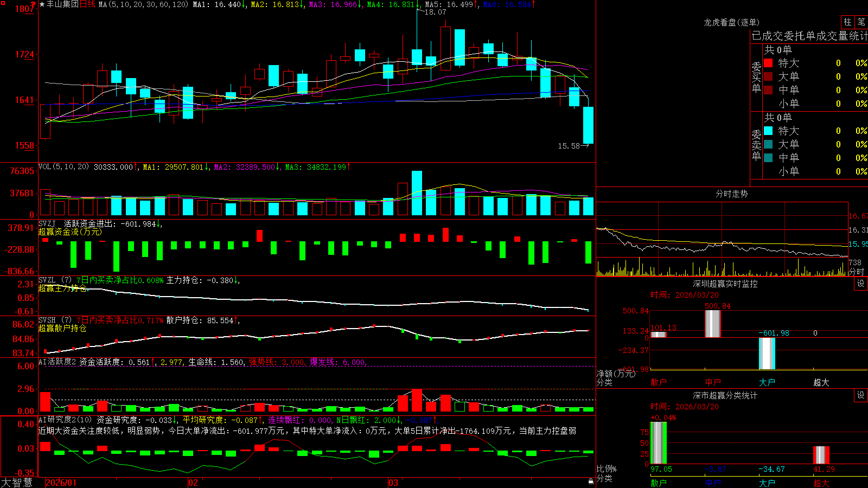The image size is (868, 488).
Task: Click the green 散户 ratio bar labeled +0.04%
Action: tap(659, 443)
